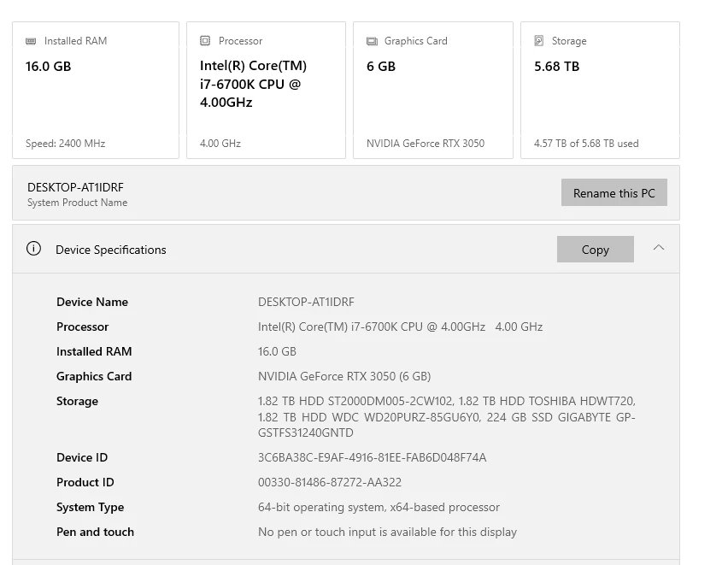Click the 'Product ID' label

[x=85, y=482]
